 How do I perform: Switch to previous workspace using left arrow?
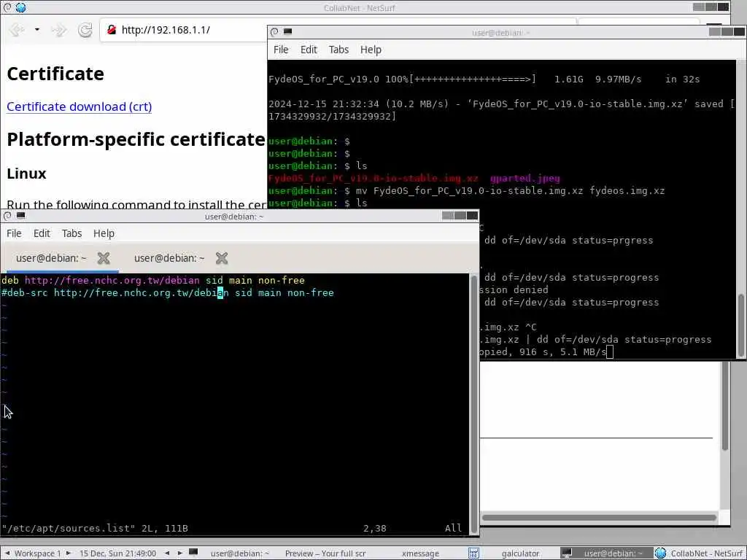tap(7, 553)
